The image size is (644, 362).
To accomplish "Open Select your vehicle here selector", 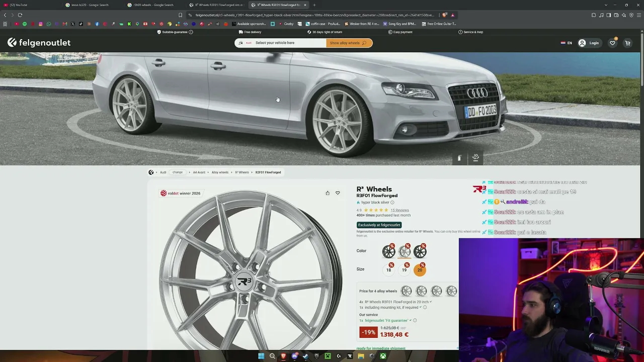I will pos(281,43).
